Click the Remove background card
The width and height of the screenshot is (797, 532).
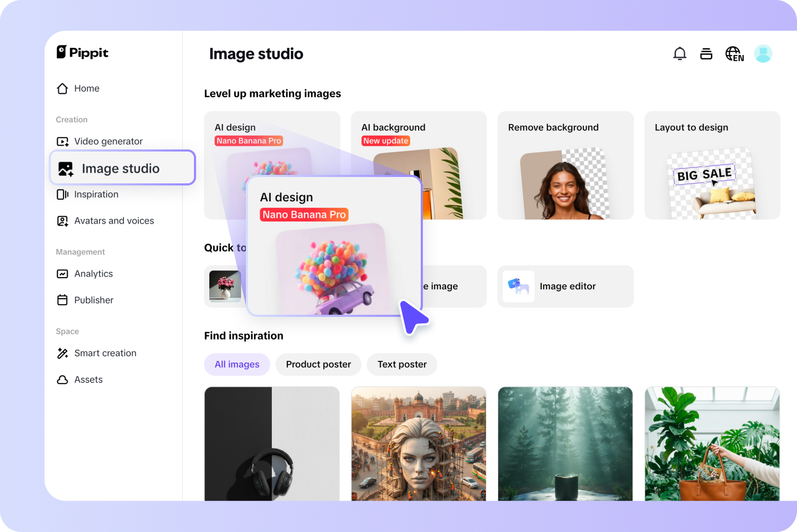coord(565,165)
